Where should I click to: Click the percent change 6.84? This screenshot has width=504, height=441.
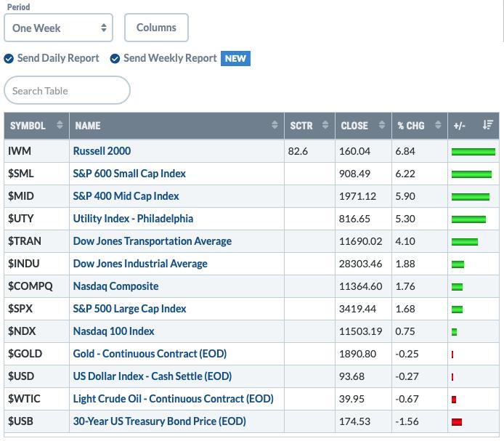click(x=405, y=151)
